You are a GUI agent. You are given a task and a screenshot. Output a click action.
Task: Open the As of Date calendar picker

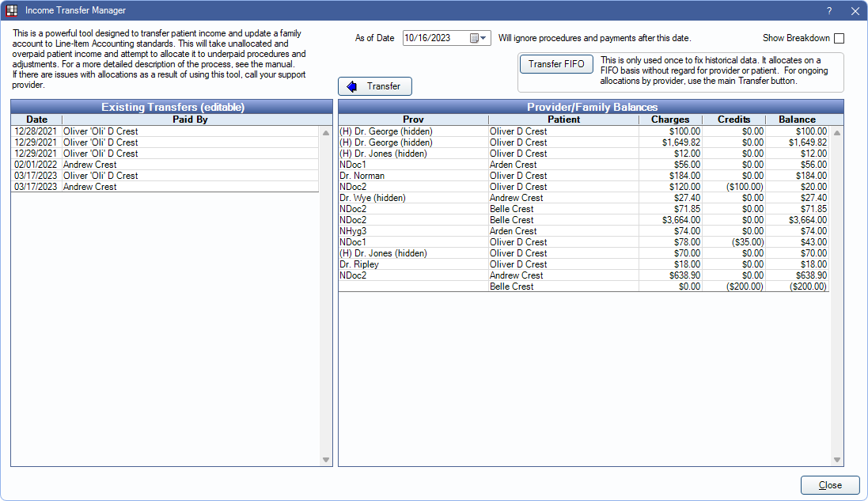coord(479,38)
